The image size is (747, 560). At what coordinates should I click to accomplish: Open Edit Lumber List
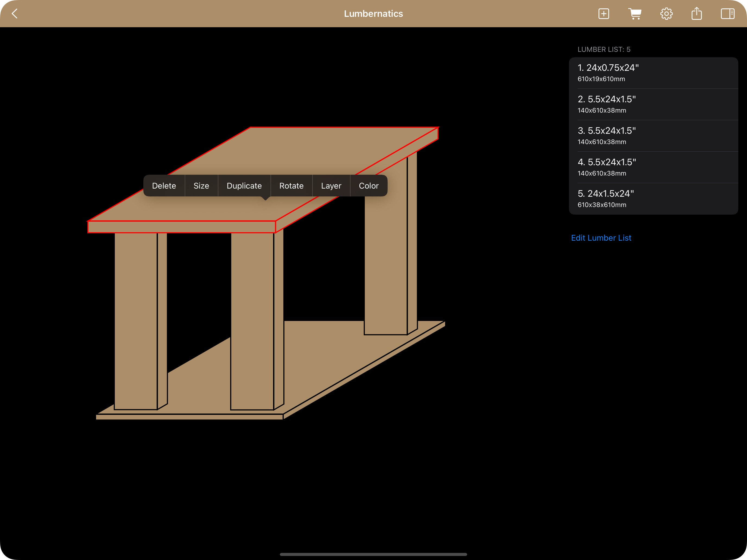pyautogui.click(x=601, y=238)
